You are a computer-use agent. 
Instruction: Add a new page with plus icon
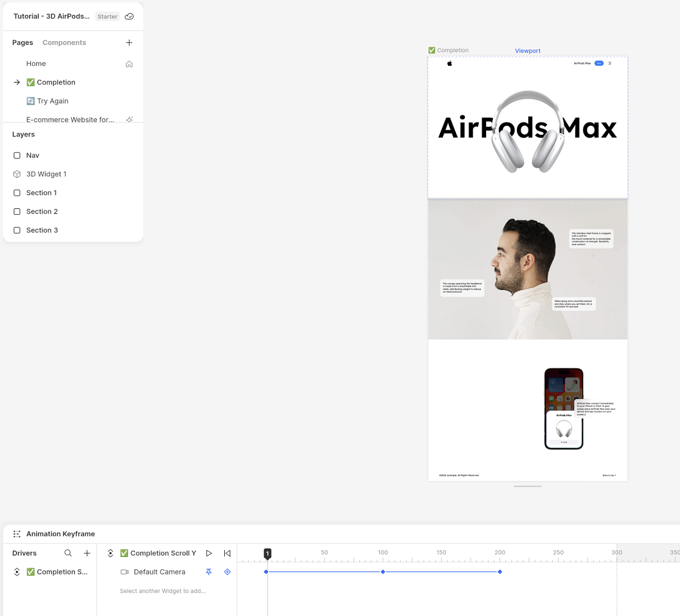click(129, 43)
